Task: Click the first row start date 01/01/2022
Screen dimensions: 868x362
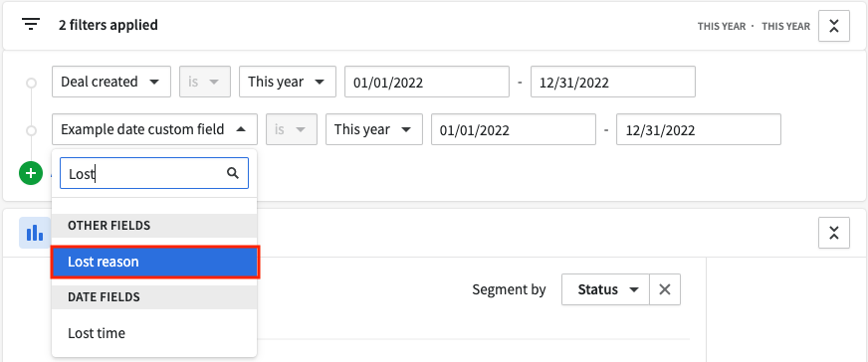Action: tap(427, 82)
